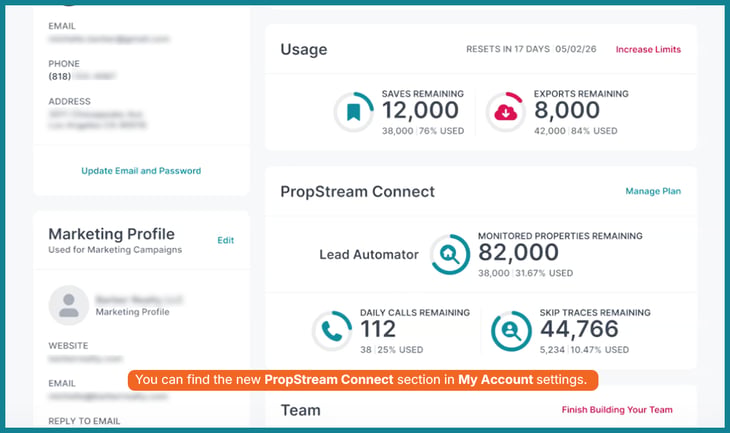The height and width of the screenshot is (433, 730).
Task: Click the 44,766 skip traces value
Action: pyautogui.click(x=579, y=329)
